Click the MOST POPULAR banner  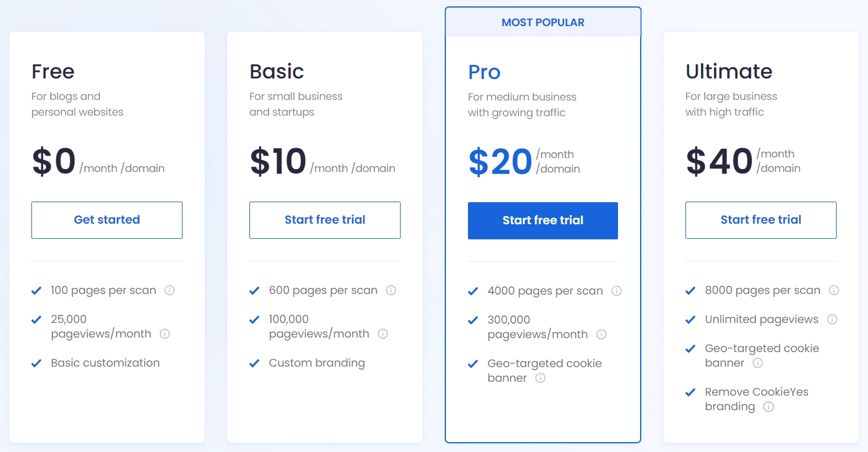[x=542, y=22]
